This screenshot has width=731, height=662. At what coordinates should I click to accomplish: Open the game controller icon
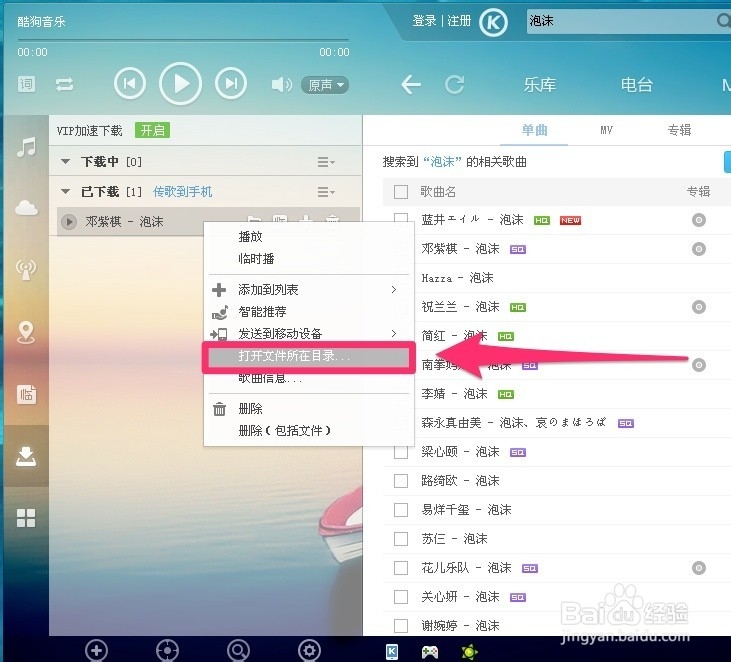pyautogui.click(x=429, y=652)
